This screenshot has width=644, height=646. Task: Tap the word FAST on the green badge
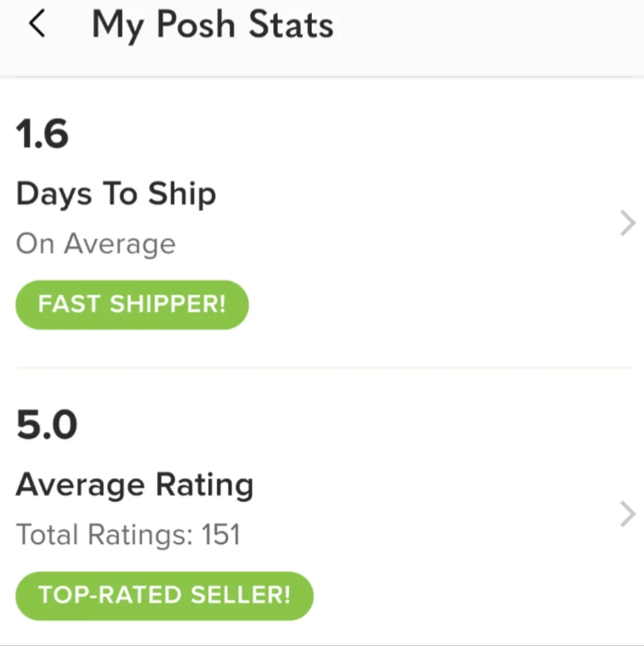(x=70, y=304)
